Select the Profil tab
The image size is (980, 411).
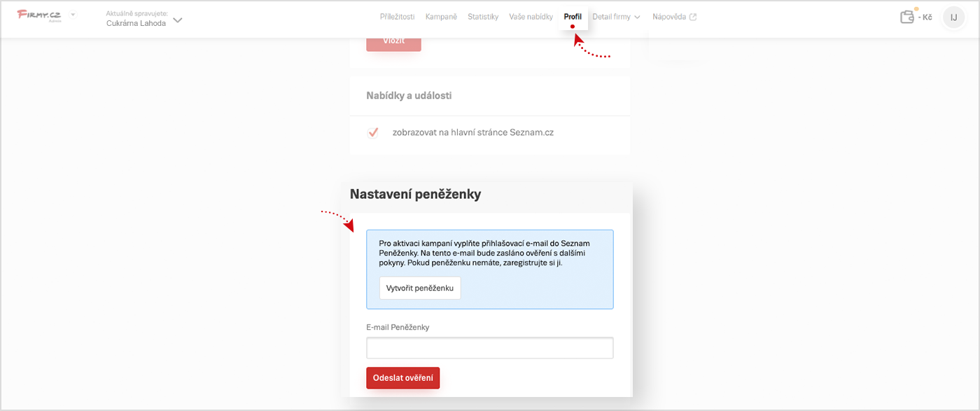pos(573,17)
